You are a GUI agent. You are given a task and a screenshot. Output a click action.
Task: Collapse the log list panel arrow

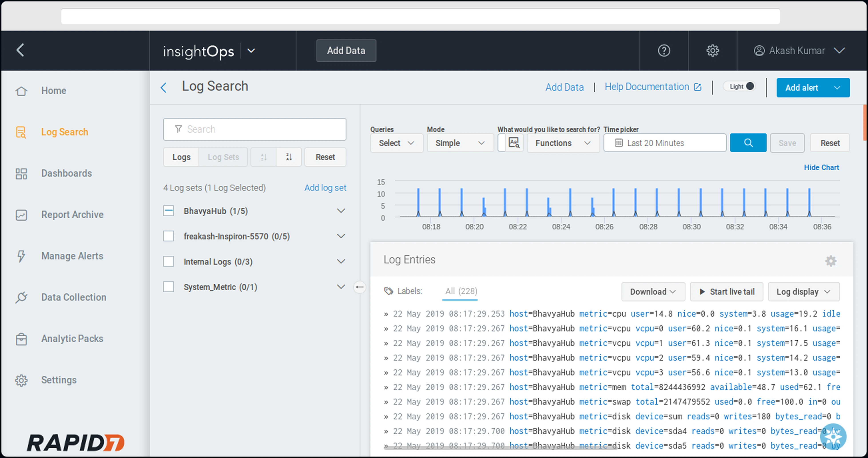click(360, 287)
